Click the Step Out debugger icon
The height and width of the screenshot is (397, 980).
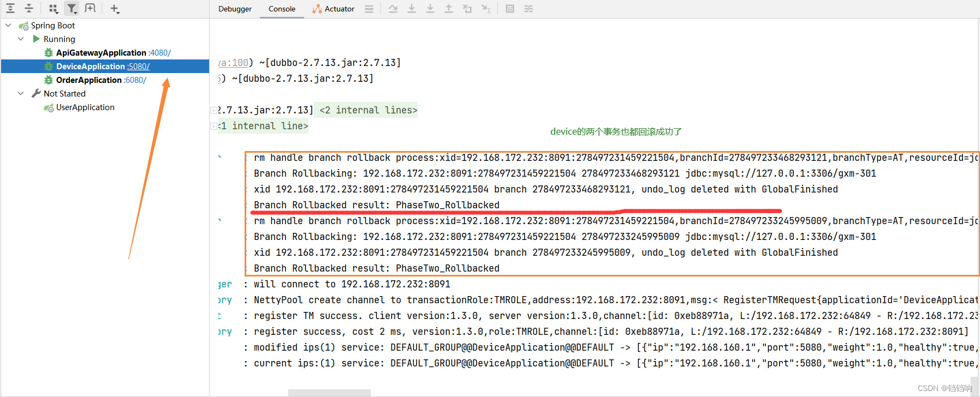[x=449, y=9]
